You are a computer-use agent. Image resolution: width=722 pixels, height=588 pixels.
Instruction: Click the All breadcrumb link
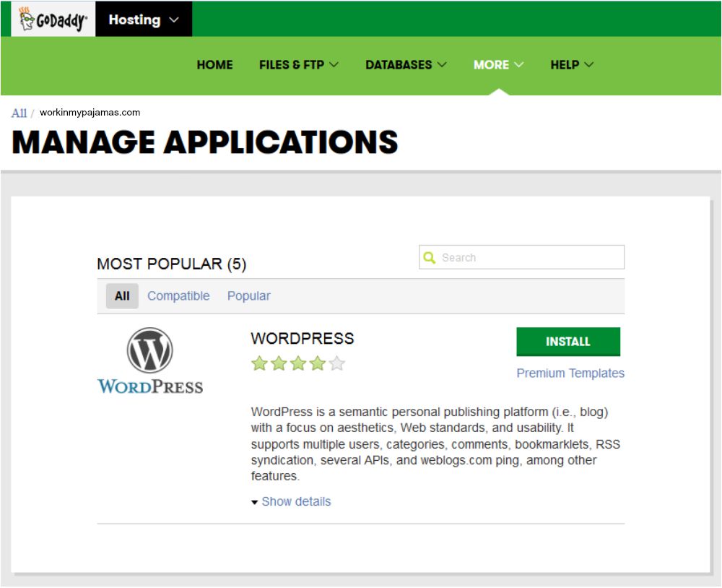click(x=19, y=113)
